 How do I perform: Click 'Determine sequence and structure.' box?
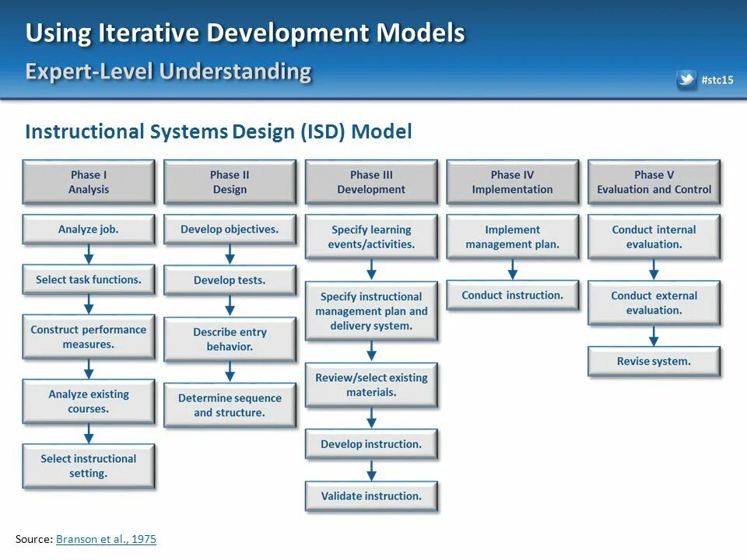[x=230, y=404]
